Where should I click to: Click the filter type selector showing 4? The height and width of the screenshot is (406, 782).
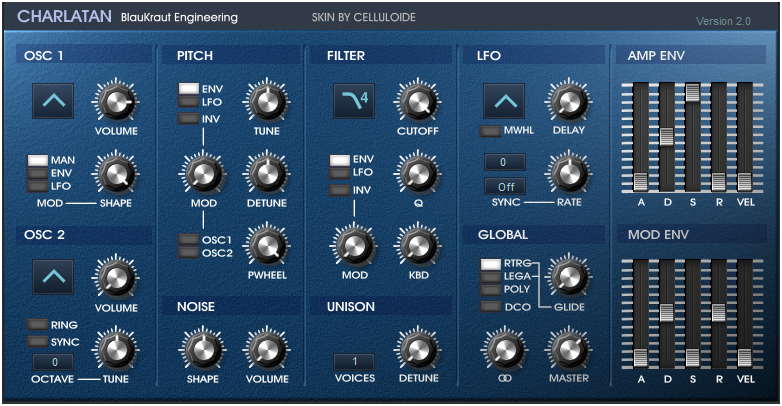coord(354,101)
